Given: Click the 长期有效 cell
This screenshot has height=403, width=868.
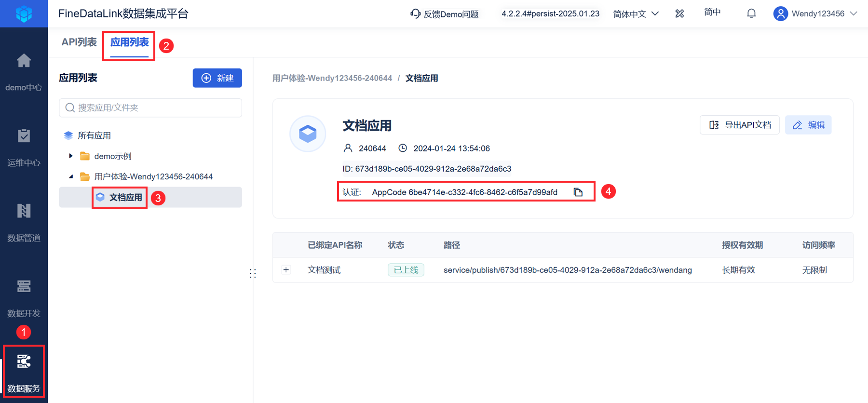Looking at the screenshot, I should (x=738, y=270).
